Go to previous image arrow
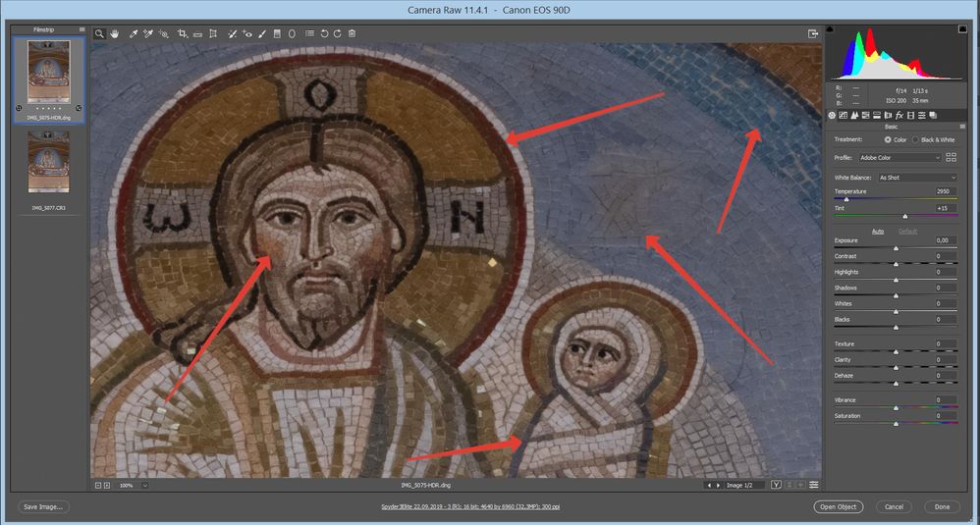980x525 pixels. [x=709, y=485]
